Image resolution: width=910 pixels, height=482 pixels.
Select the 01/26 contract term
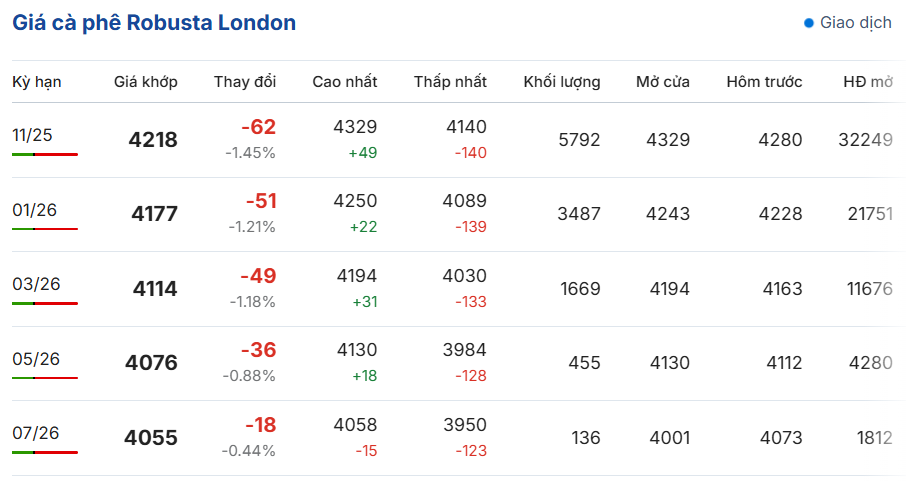[34, 209]
